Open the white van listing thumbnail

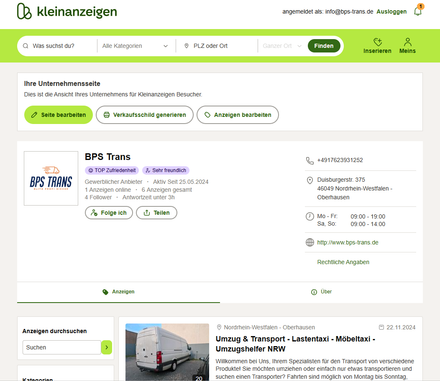pos(167,352)
